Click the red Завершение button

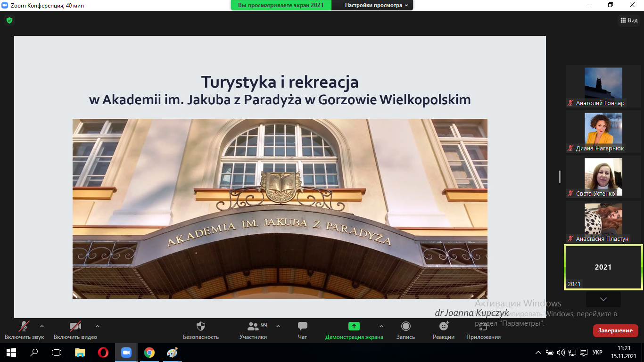(616, 330)
